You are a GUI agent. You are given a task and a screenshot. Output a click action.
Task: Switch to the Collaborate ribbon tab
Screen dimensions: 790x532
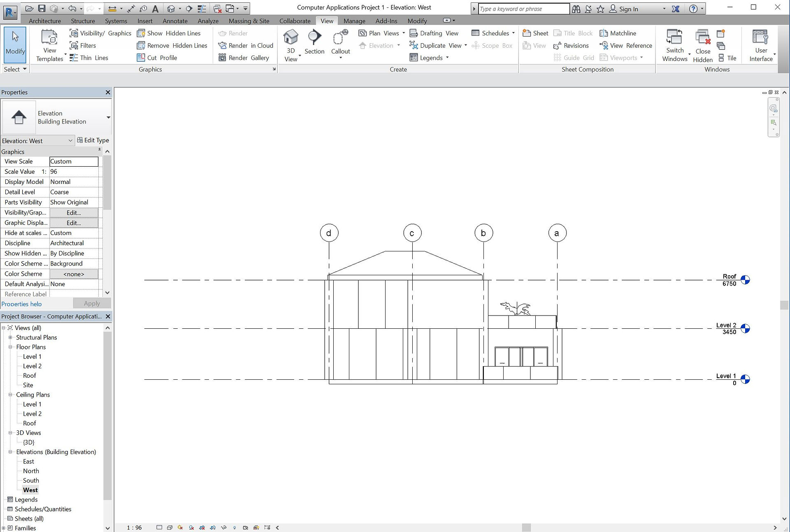click(295, 21)
